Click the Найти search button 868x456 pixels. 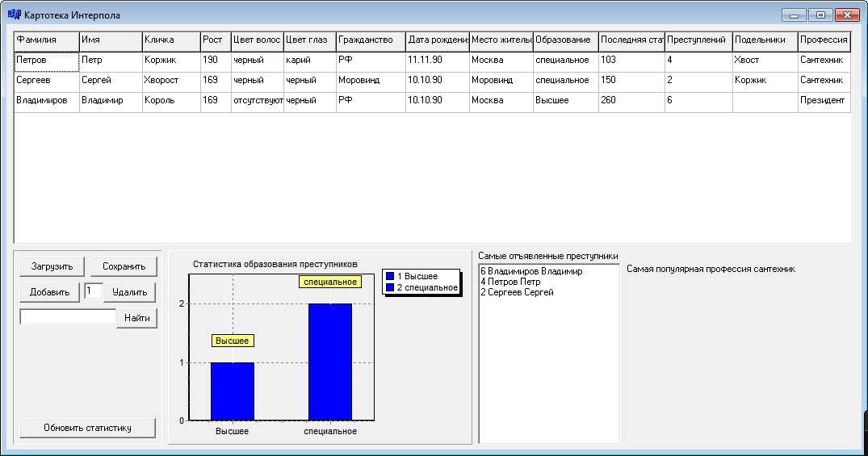point(136,318)
